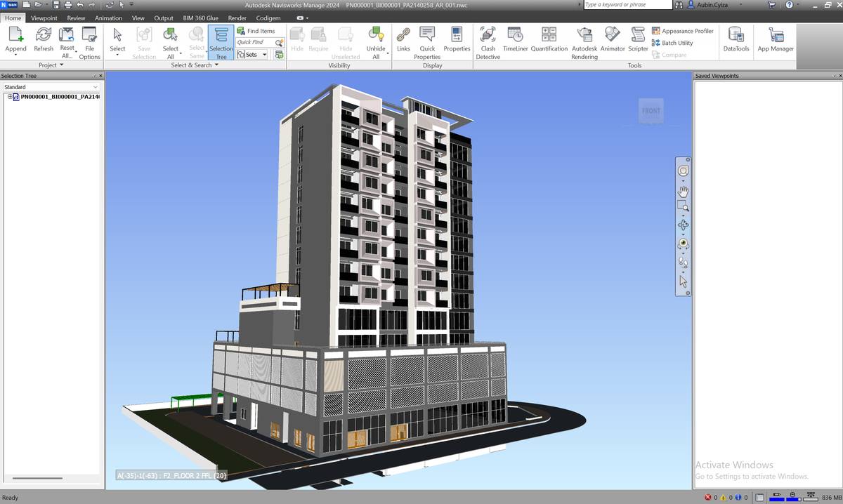The height and width of the screenshot is (504, 843).
Task: Expand the Project panel dropdown
Action: (x=51, y=65)
